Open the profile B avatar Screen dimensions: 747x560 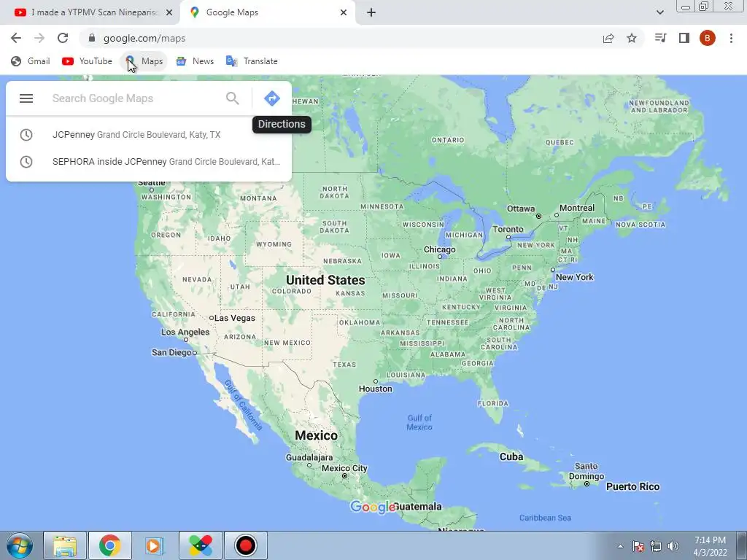point(708,38)
